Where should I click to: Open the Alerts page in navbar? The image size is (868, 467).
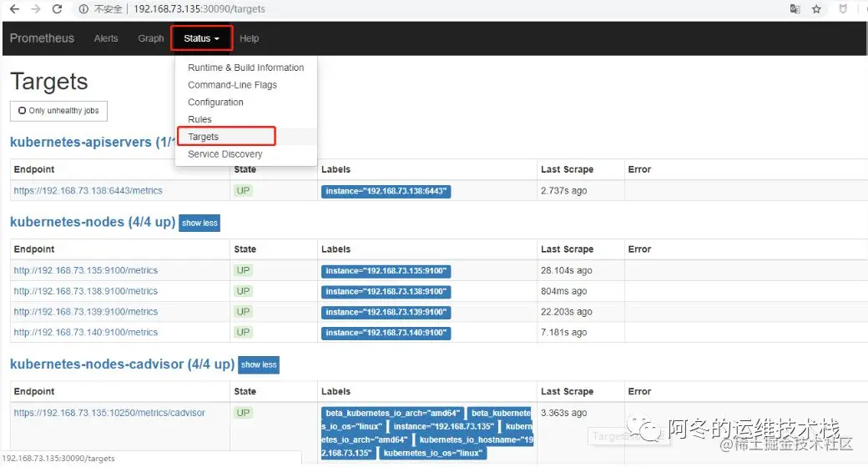coord(106,38)
